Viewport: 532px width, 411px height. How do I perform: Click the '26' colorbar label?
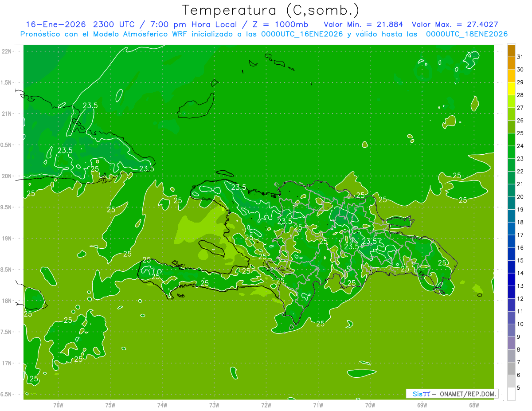[520, 121]
